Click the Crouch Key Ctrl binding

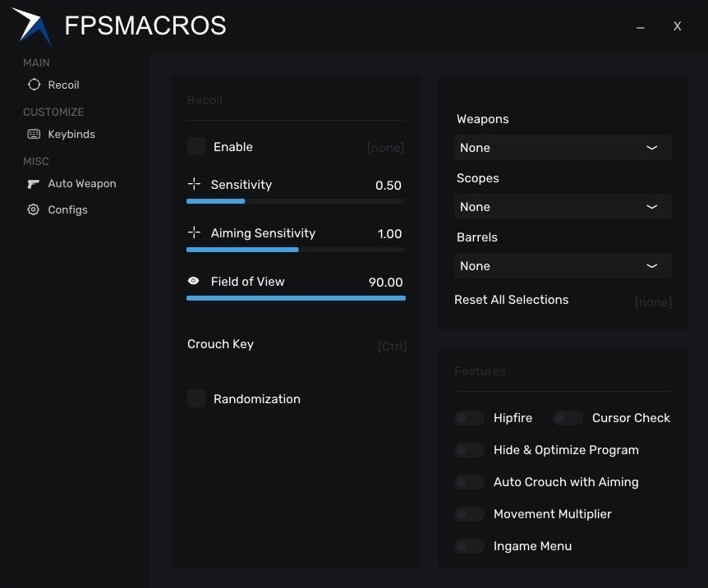point(392,346)
